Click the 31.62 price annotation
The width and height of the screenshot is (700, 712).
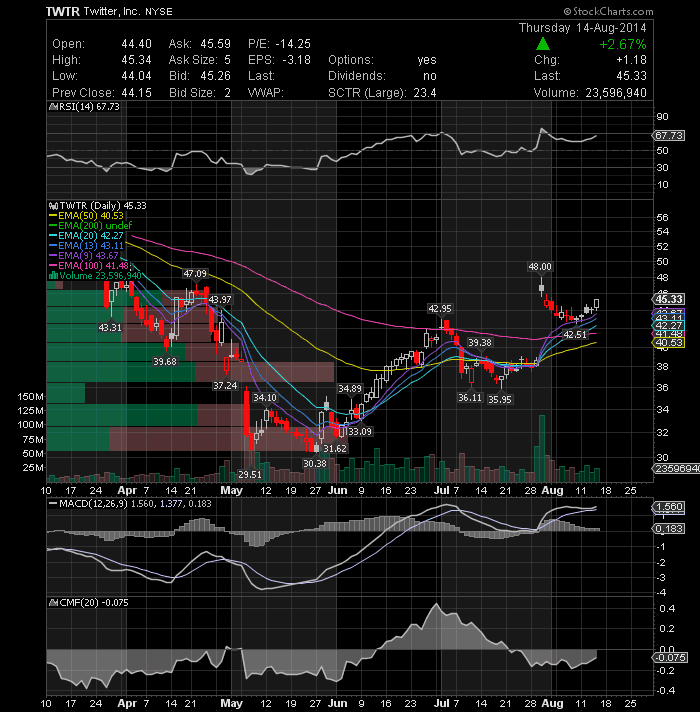[x=335, y=449]
